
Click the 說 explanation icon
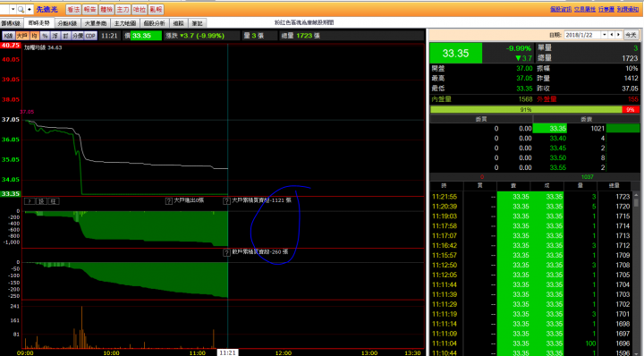tap(42, 201)
